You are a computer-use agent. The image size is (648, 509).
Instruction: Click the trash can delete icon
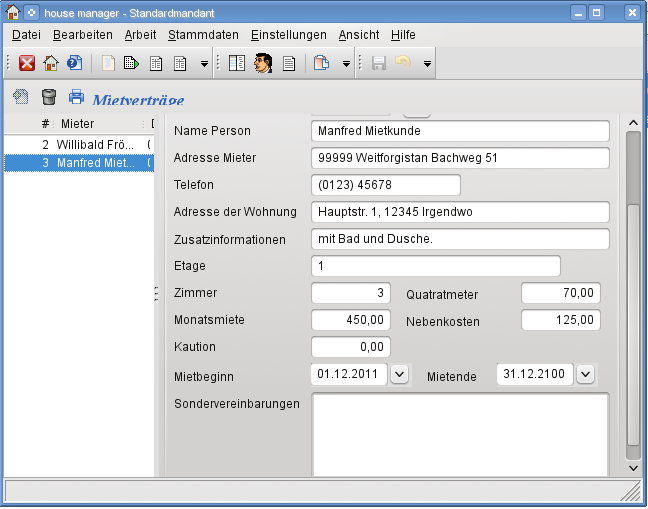[48, 97]
